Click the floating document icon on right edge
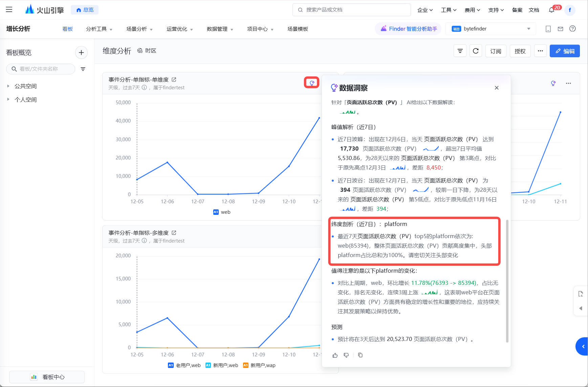 coord(581,294)
